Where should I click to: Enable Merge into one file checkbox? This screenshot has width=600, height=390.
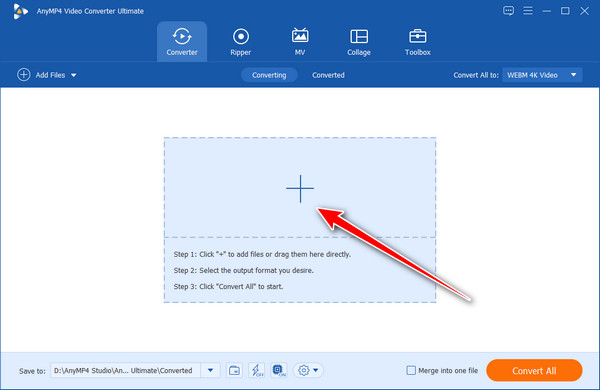pos(411,370)
